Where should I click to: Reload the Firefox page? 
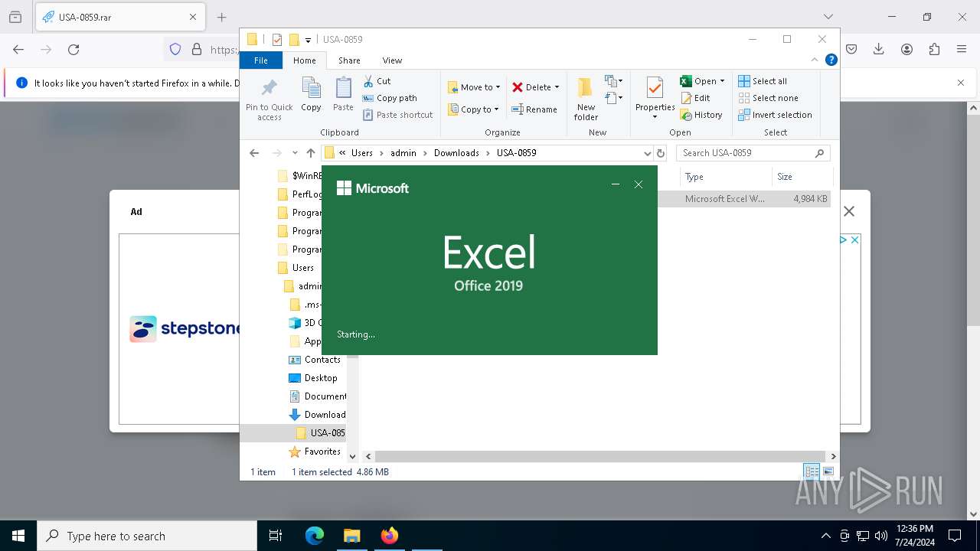[x=73, y=50]
